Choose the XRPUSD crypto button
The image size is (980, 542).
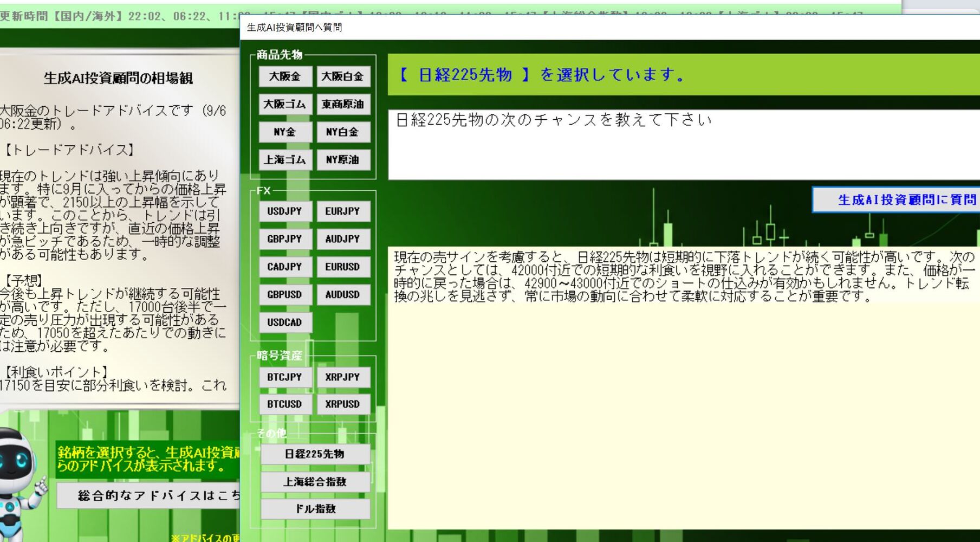[x=343, y=404]
